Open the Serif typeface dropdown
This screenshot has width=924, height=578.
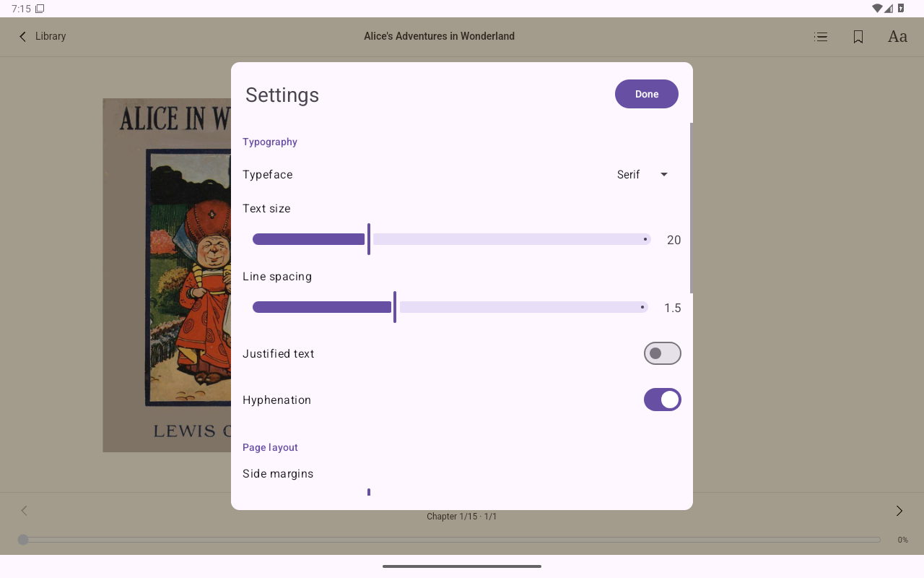(x=642, y=174)
